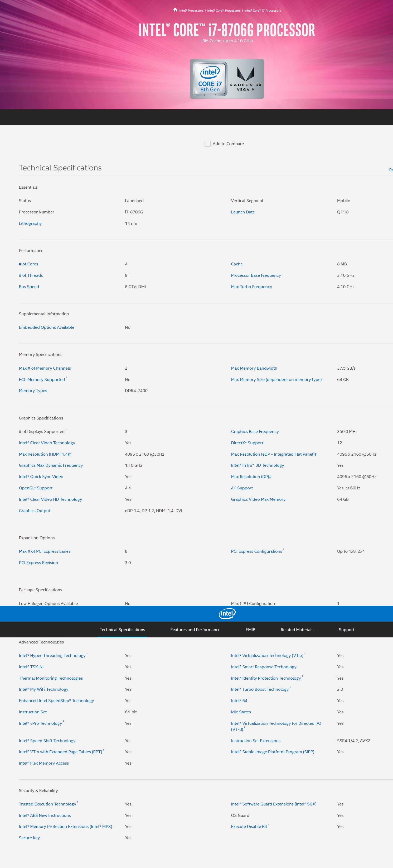Viewport: 393px width, 868px height.
Task: Click the Idle States link
Action: 241,712
